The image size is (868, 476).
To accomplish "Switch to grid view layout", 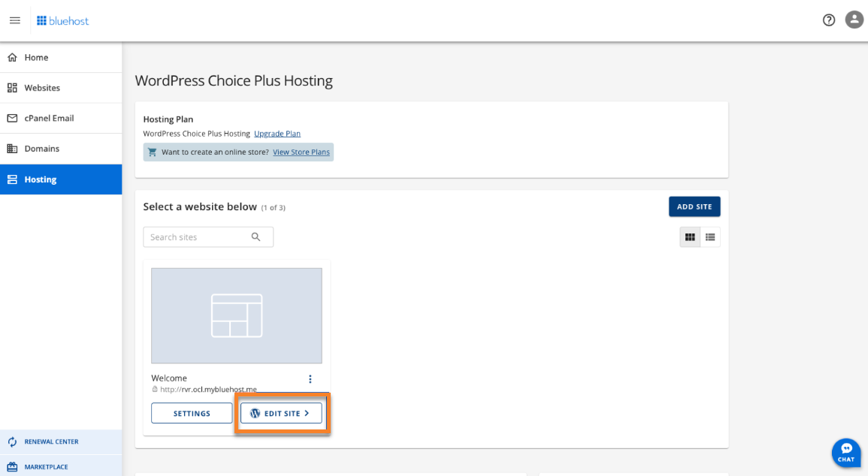I will tap(690, 237).
